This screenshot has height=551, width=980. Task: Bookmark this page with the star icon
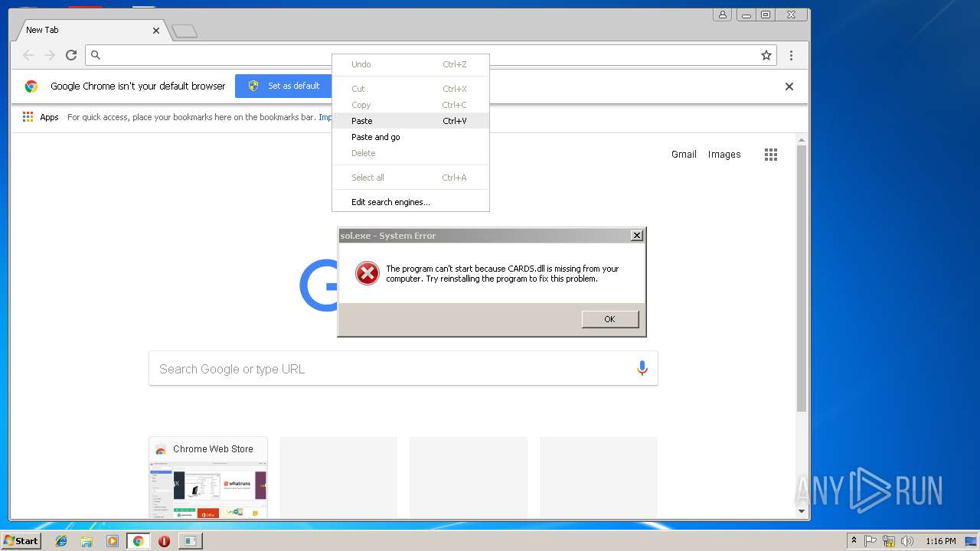click(766, 55)
